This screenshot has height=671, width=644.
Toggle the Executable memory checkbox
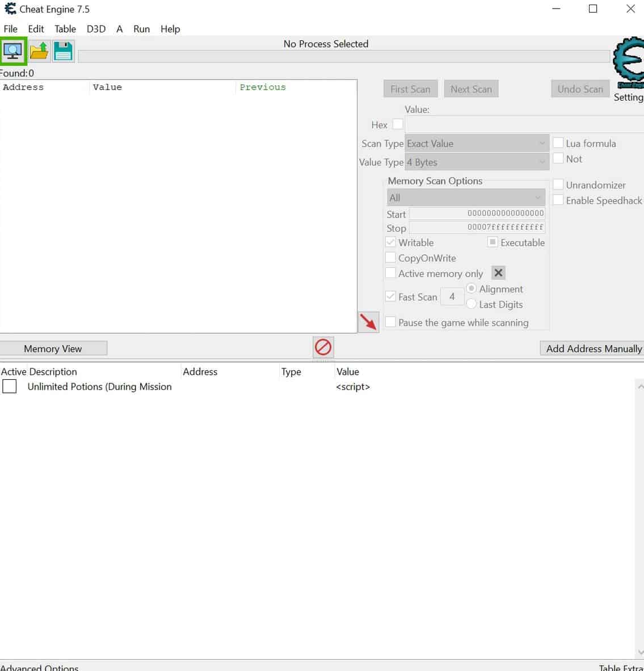tap(493, 242)
